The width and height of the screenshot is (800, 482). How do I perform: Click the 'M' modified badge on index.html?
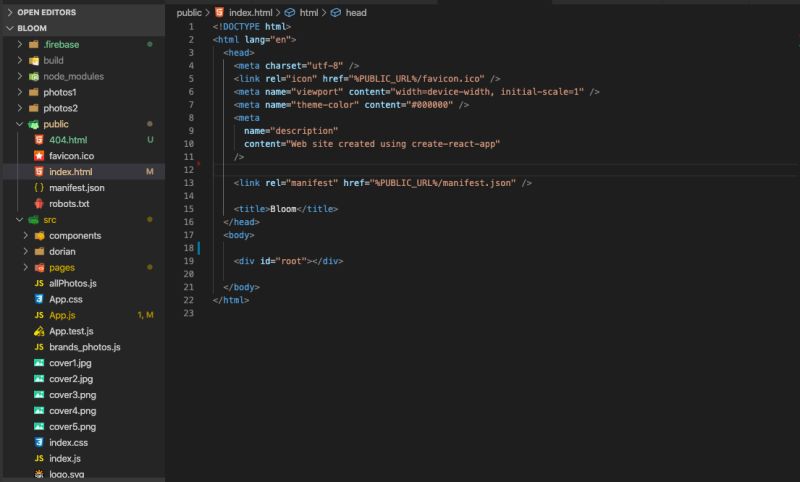pyautogui.click(x=149, y=171)
